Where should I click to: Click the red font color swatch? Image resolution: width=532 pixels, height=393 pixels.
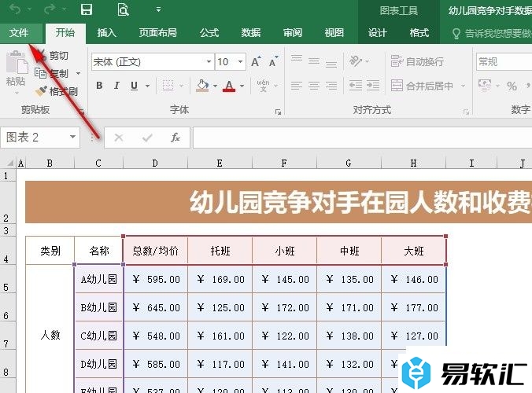coord(229,86)
